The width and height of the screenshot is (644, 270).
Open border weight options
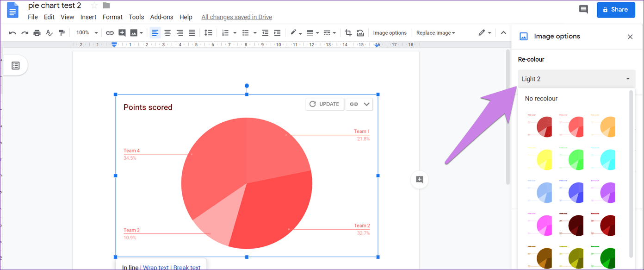310,33
